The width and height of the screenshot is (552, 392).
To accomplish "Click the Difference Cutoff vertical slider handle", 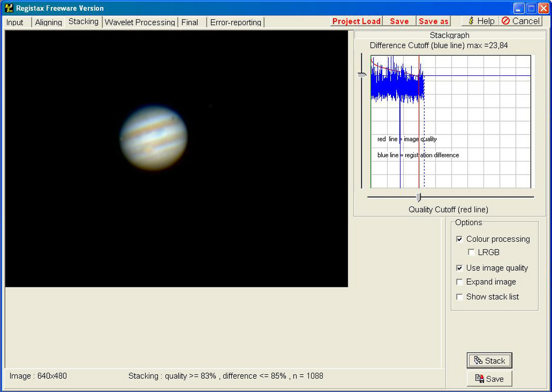I will (362, 75).
